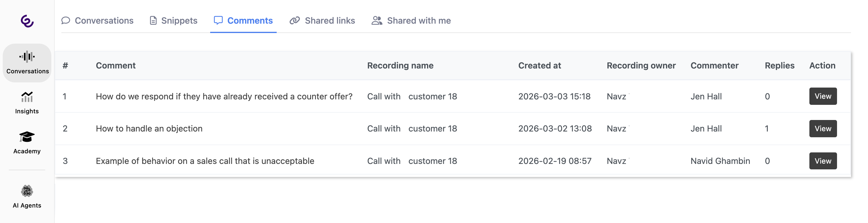Switch to the Conversations tab
The image size is (868, 223).
coord(97,21)
